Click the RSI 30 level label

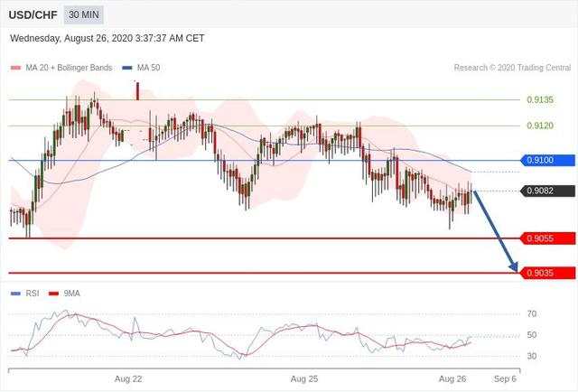coord(532,356)
